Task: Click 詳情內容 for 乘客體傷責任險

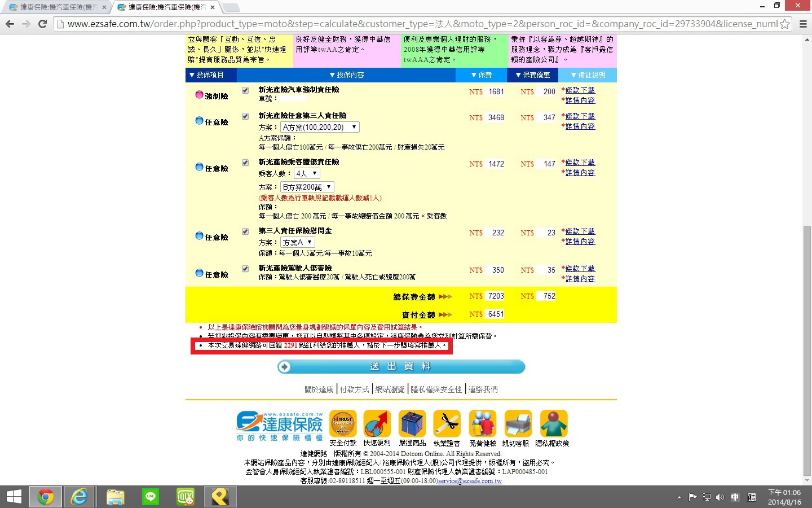Action: pyautogui.click(x=580, y=173)
